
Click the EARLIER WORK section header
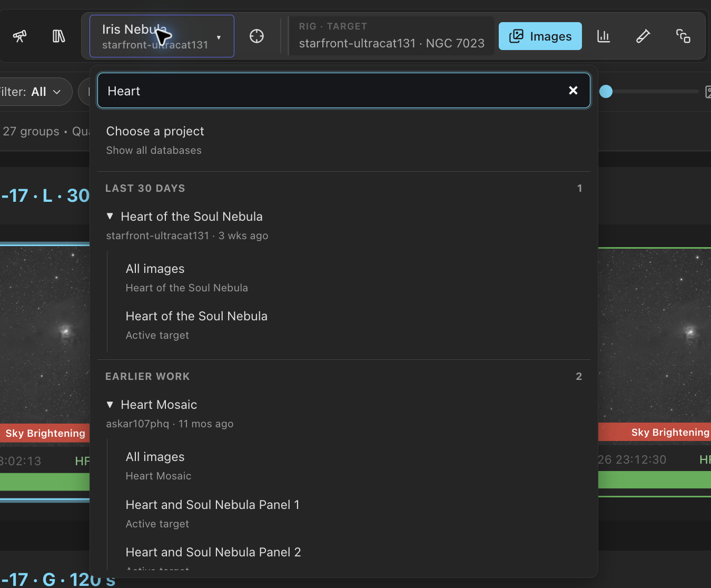pyautogui.click(x=147, y=376)
